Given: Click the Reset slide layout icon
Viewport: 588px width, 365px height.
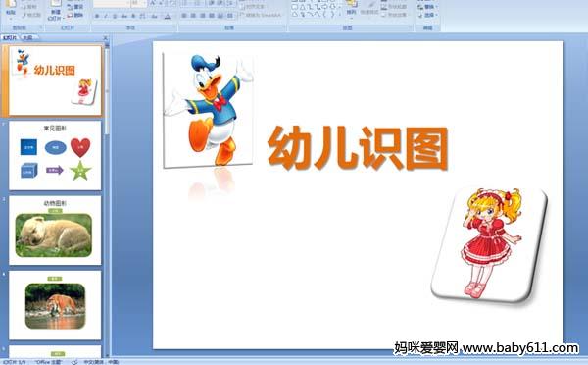Looking at the screenshot, I should pyautogui.click(x=74, y=7).
